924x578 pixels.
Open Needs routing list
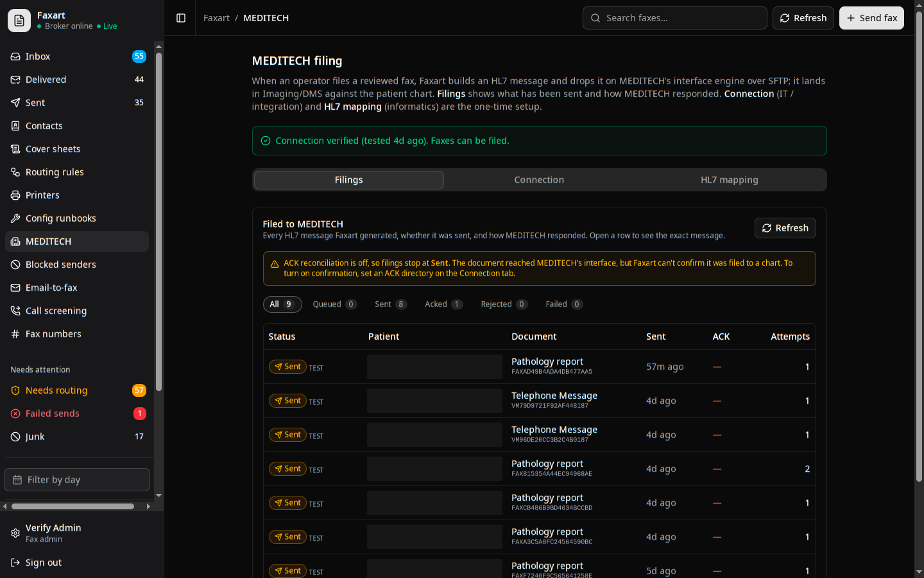[77, 390]
